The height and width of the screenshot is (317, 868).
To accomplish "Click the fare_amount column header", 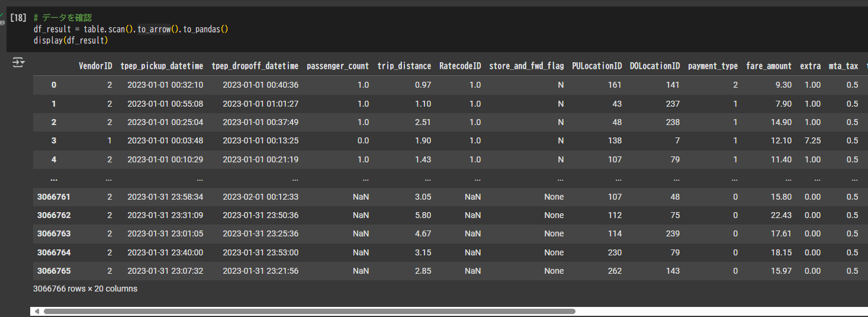I will (x=769, y=66).
